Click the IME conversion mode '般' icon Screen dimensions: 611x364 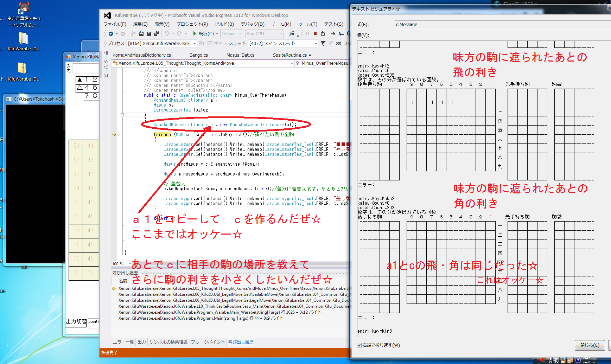point(556,360)
